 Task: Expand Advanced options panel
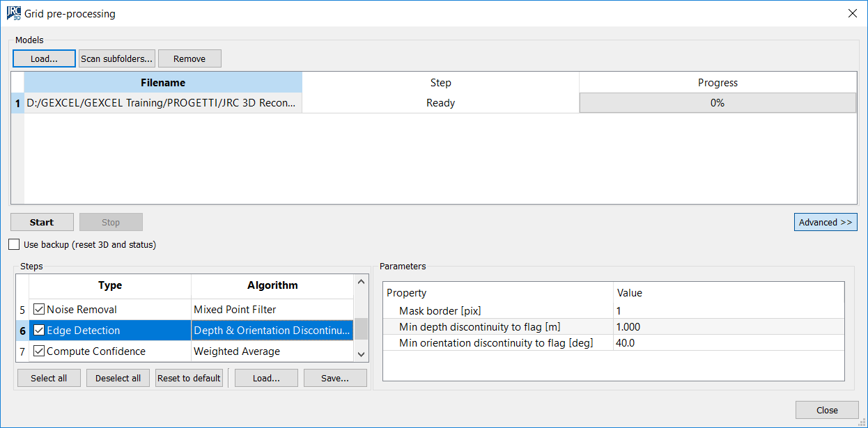(x=825, y=222)
